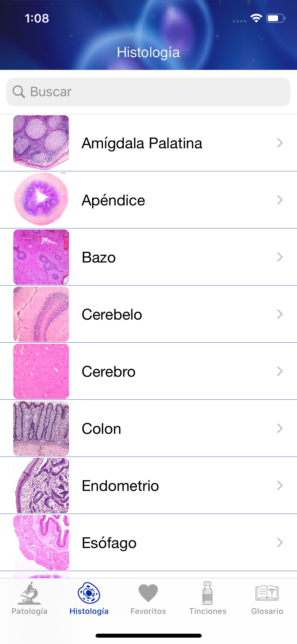Image resolution: width=297 pixels, height=644 pixels.
Task: Switch to the Tinciones tab label
Action: [x=208, y=611]
